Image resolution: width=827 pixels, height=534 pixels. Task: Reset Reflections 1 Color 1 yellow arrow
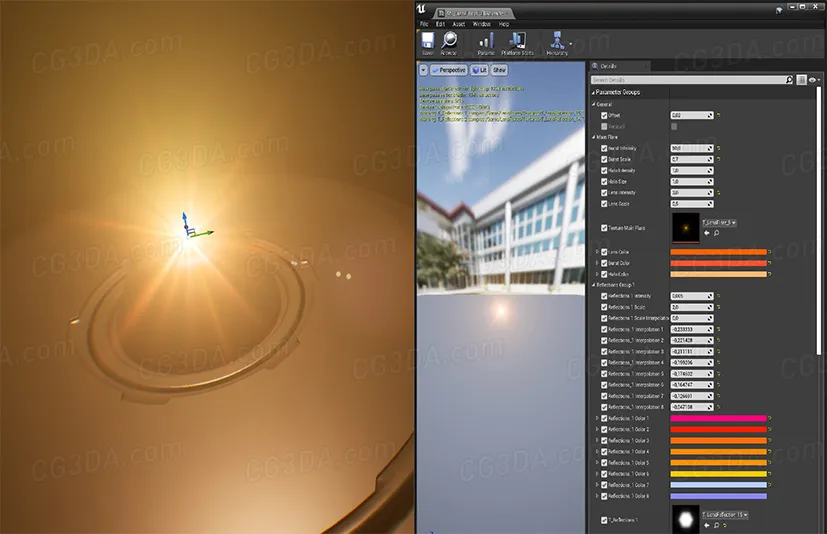(x=770, y=418)
